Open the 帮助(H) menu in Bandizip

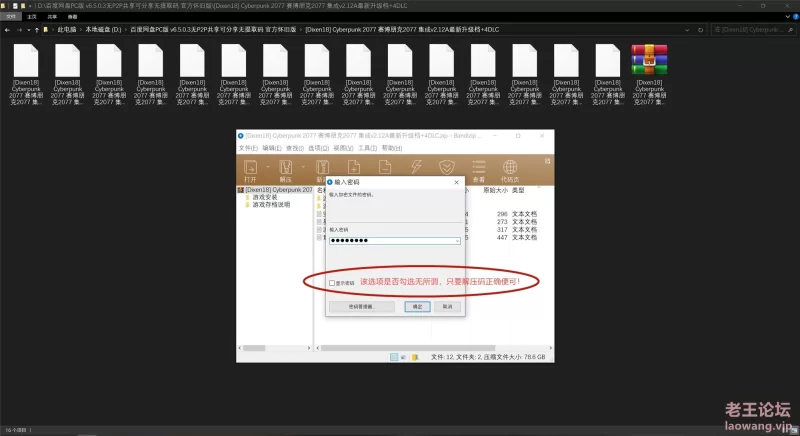click(392, 148)
